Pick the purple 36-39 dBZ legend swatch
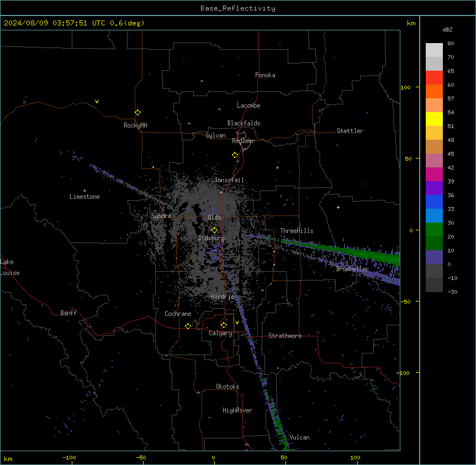The image size is (476, 465). 434,188
